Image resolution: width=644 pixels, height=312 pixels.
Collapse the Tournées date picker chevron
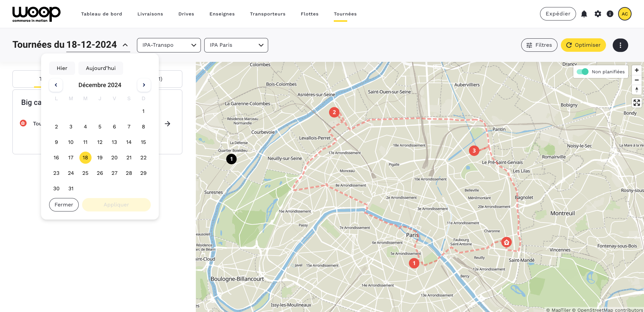pyautogui.click(x=125, y=45)
